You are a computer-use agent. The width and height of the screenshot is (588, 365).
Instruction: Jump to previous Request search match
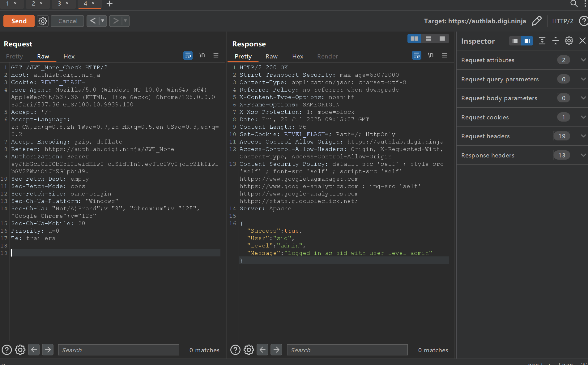34,350
